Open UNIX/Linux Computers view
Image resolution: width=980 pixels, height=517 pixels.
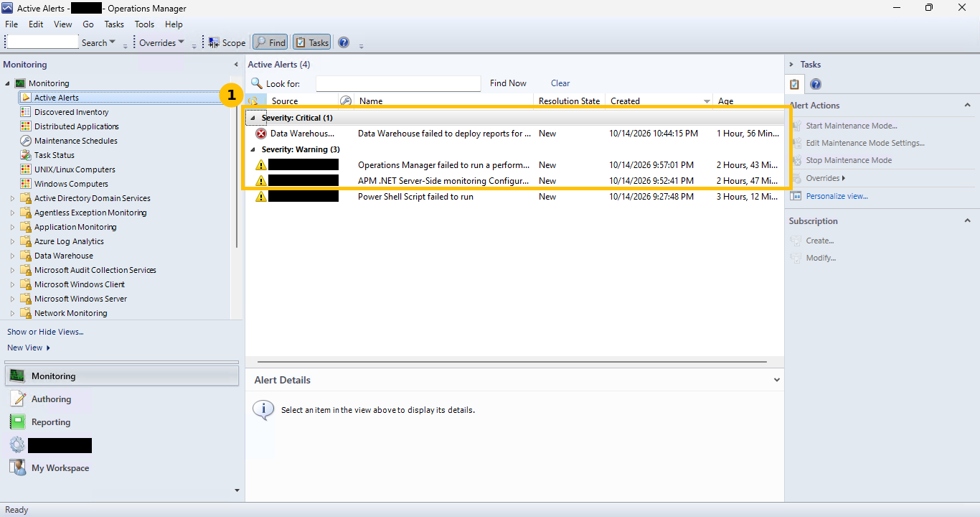tap(75, 169)
